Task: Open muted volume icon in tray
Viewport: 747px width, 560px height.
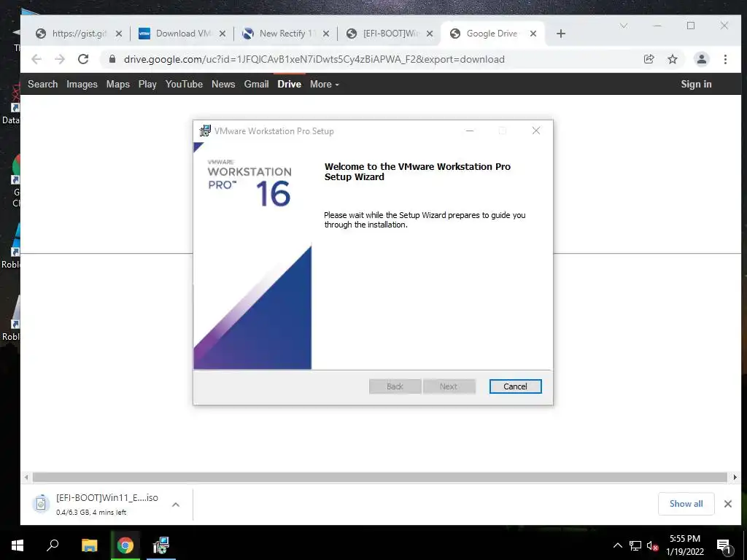Action: 652,545
